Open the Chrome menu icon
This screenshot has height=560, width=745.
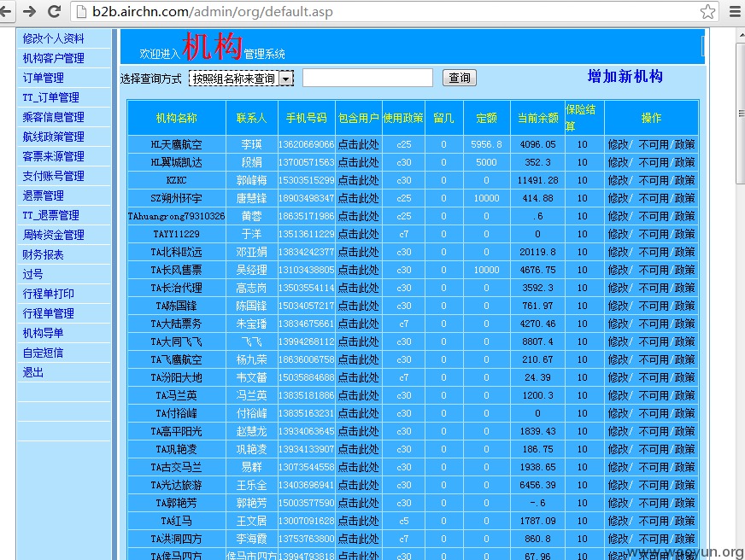(x=735, y=11)
